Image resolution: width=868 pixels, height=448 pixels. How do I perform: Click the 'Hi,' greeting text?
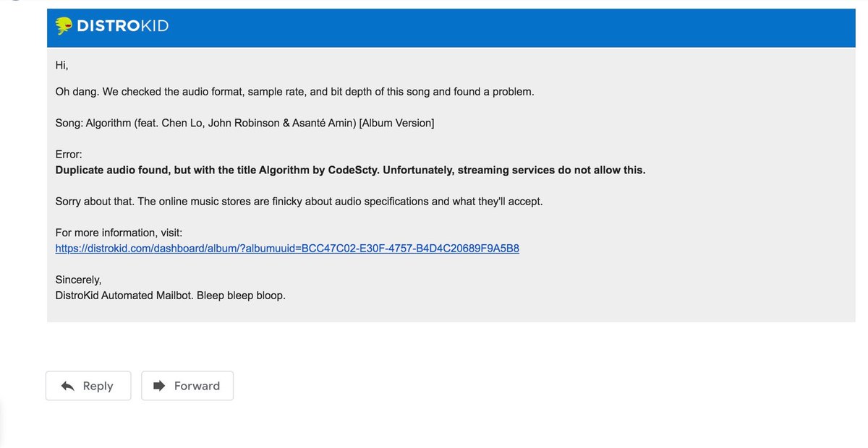coord(61,65)
